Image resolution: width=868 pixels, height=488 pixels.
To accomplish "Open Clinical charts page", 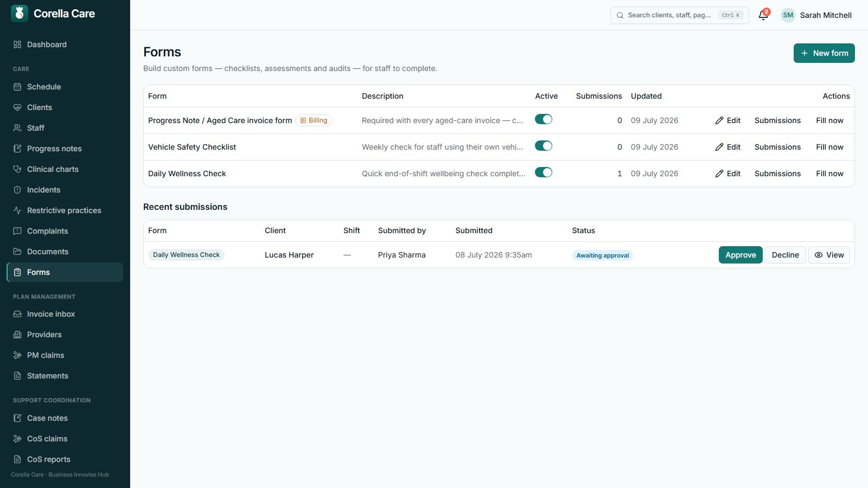I will [65, 169].
